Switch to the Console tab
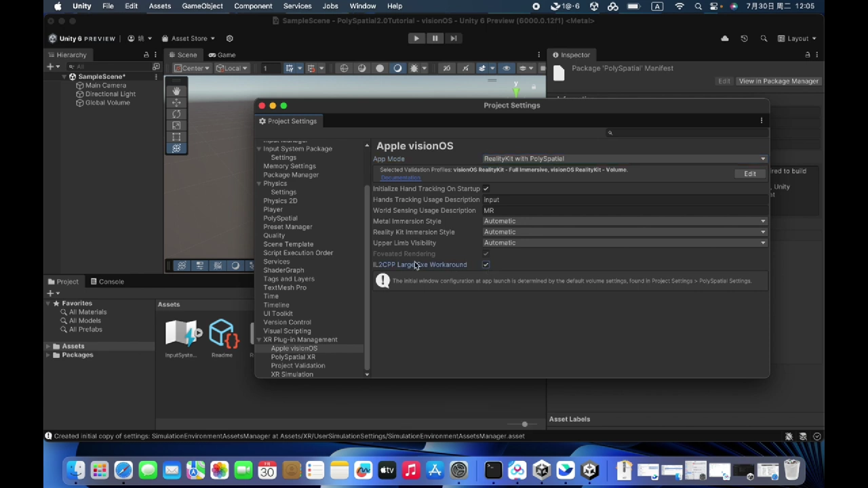The image size is (868, 488). [x=106, y=281]
